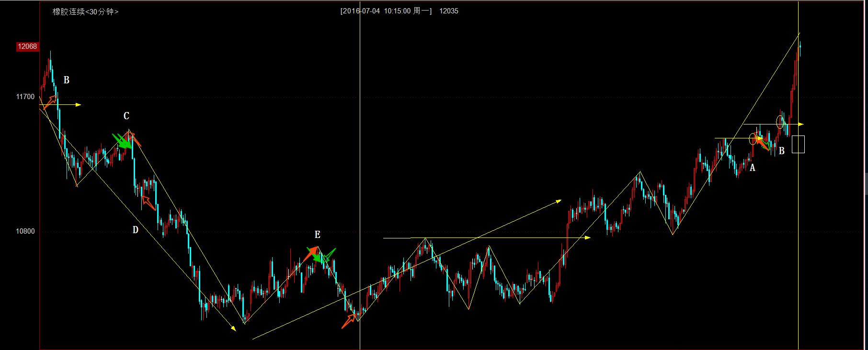
Task: Select the letter C annotation on the chart
Action: coord(126,116)
